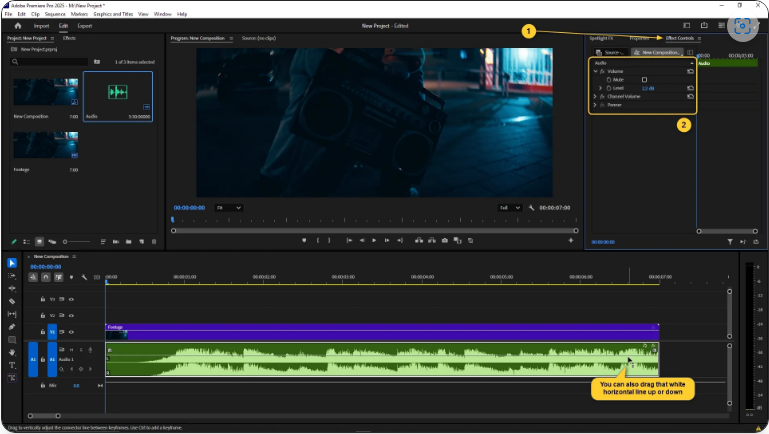Open Graphics and Titles menu
Image resolution: width=769 pixels, height=434 pixels.
pyautogui.click(x=113, y=14)
